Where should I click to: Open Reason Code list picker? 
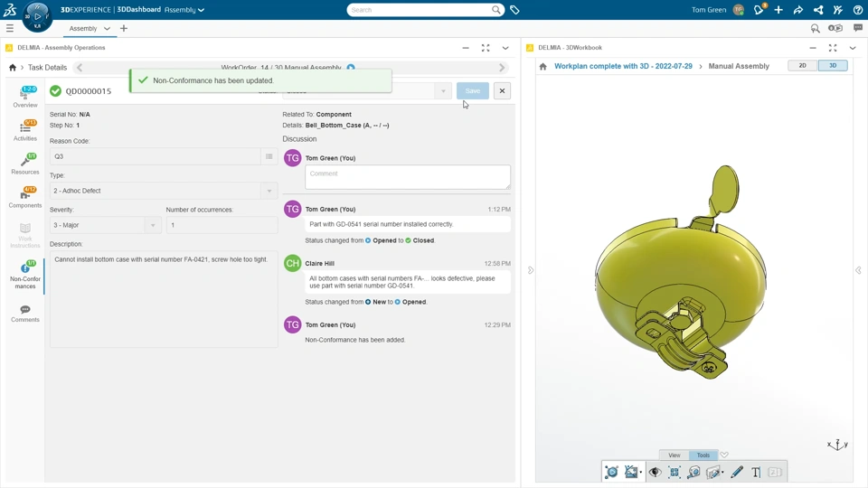[269, 156]
